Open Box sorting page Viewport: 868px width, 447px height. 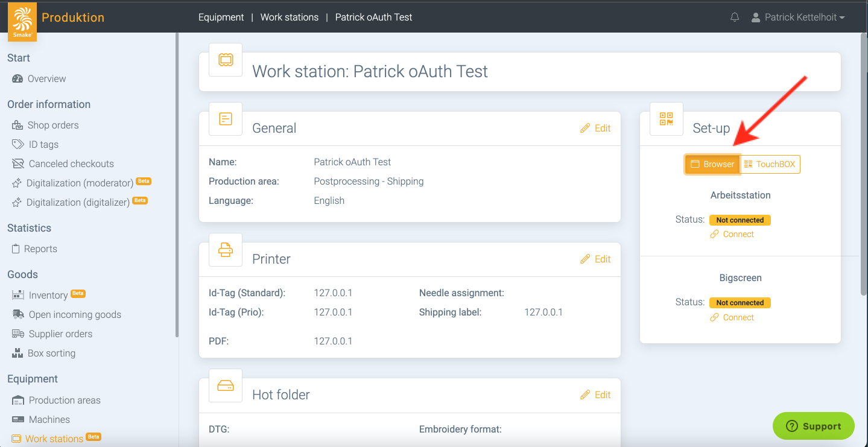(x=52, y=353)
